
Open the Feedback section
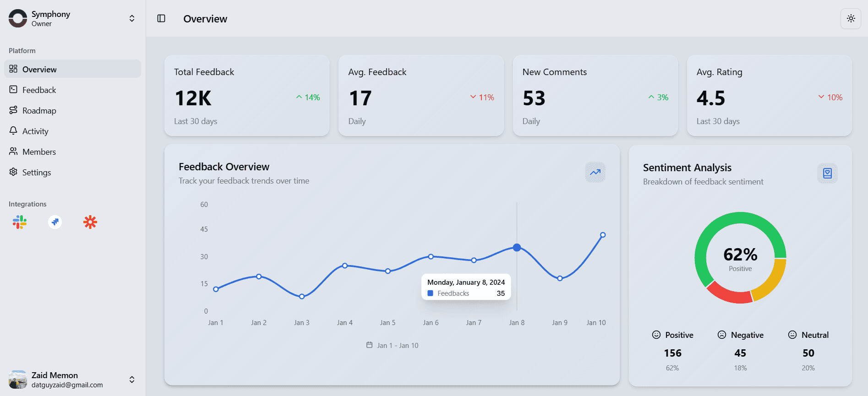[73, 90]
